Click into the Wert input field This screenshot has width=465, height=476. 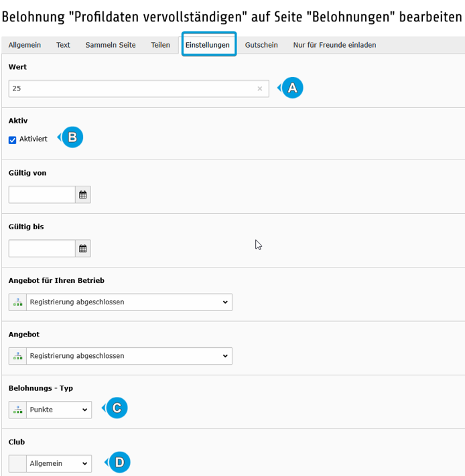click(x=132, y=88)
